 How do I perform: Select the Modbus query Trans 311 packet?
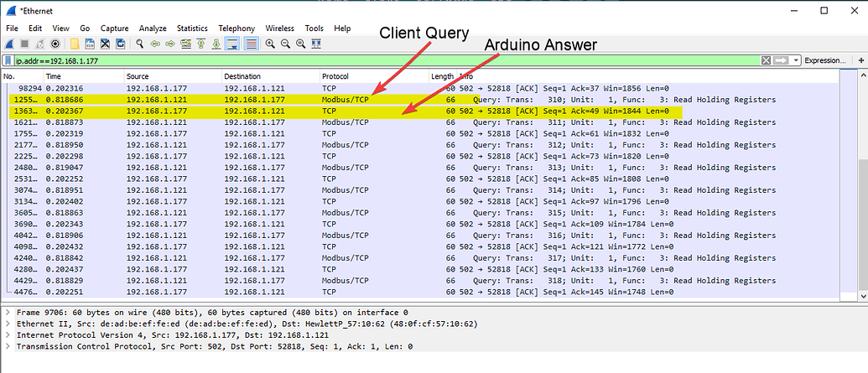[422, 122]
